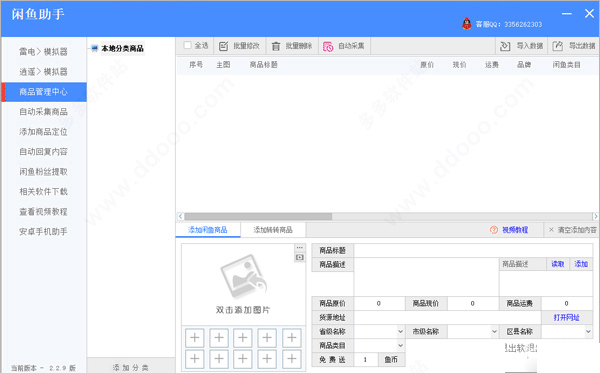Viewport: 600px width, 373px height.
Task: Open 自动采集商品 in sidebar
Action: (44, 112)
